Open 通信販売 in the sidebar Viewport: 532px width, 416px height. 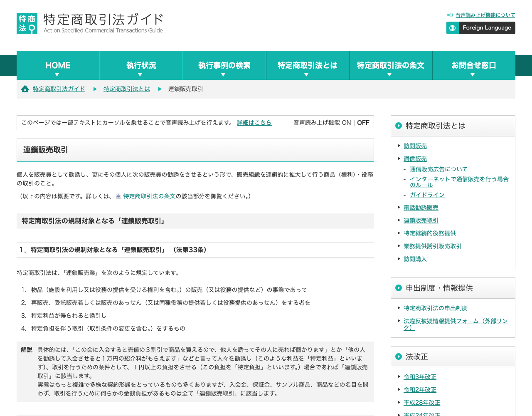click(x=415, y=159)
